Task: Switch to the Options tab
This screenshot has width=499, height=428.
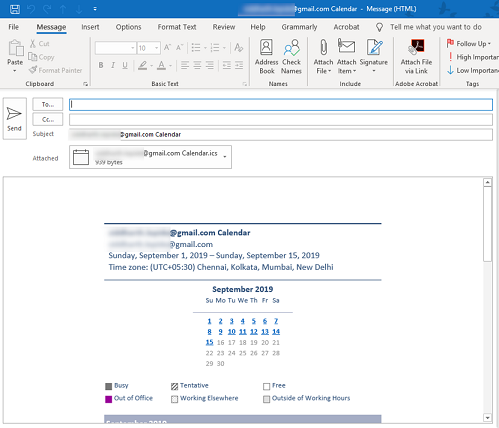Action: [129, 27]
